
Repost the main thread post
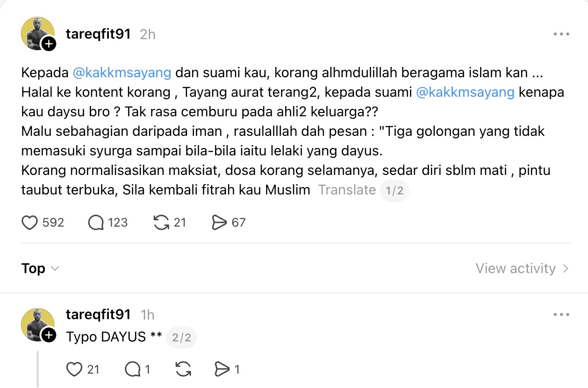(x=161, y=223)
